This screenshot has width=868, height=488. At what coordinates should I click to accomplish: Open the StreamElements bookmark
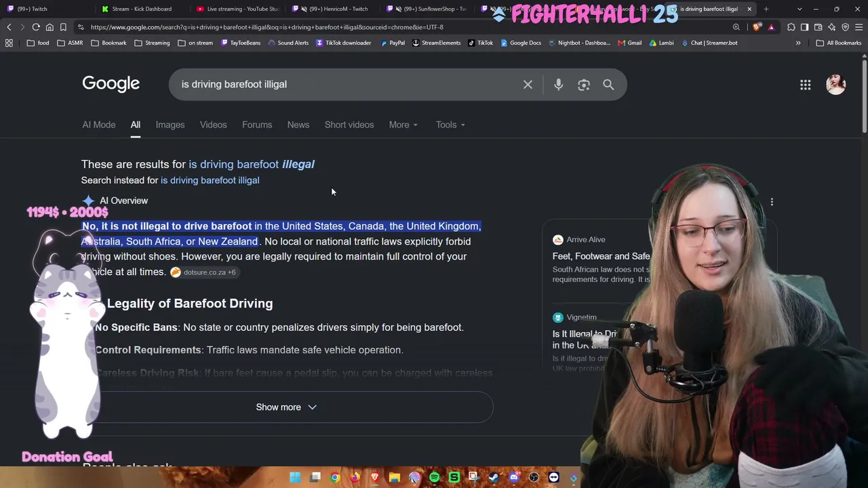click(436, 43)
